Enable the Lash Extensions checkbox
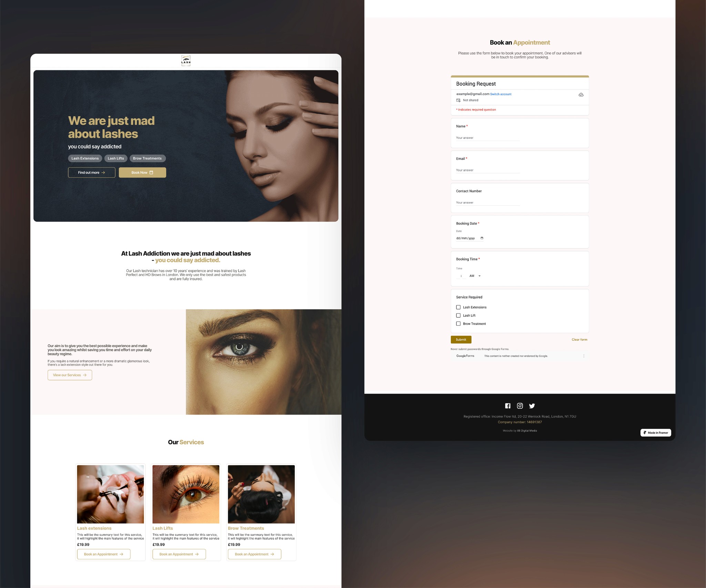The image size is (706, 588). click(x=458, y=307)
